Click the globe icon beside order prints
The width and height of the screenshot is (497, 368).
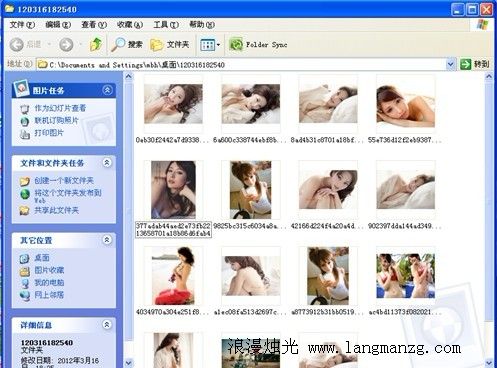pyautogui.click(x=25, y=121)
